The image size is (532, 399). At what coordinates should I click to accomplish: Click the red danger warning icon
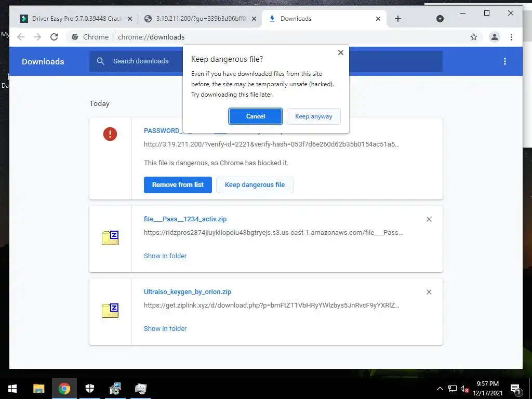pyautogui.click(x=110, y=134)
